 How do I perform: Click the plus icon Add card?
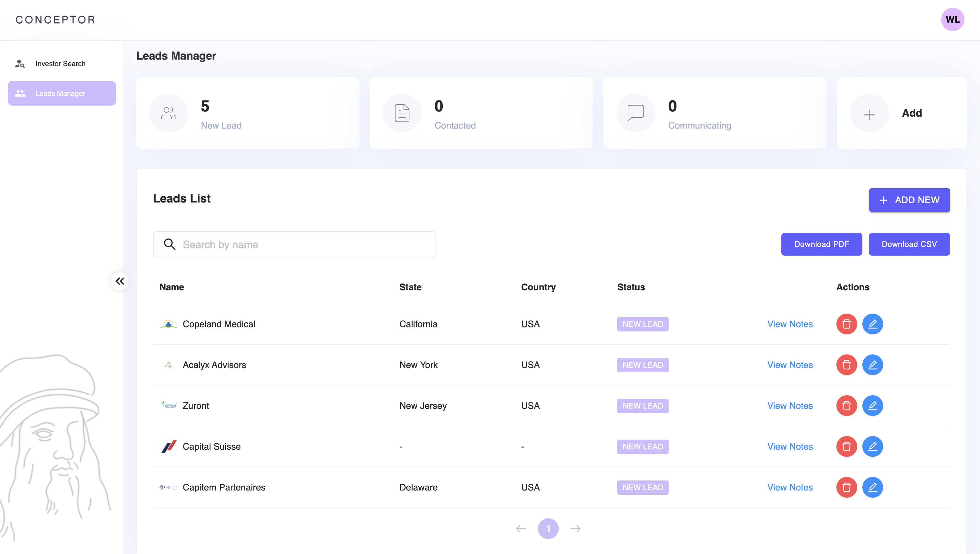point(869,113)
